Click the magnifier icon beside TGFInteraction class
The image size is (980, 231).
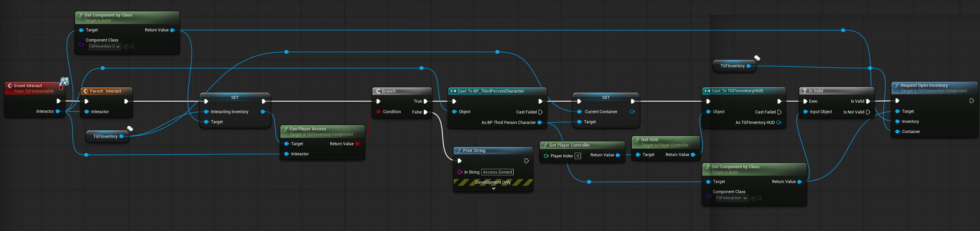pyautogui.click(x=759, y=198)
